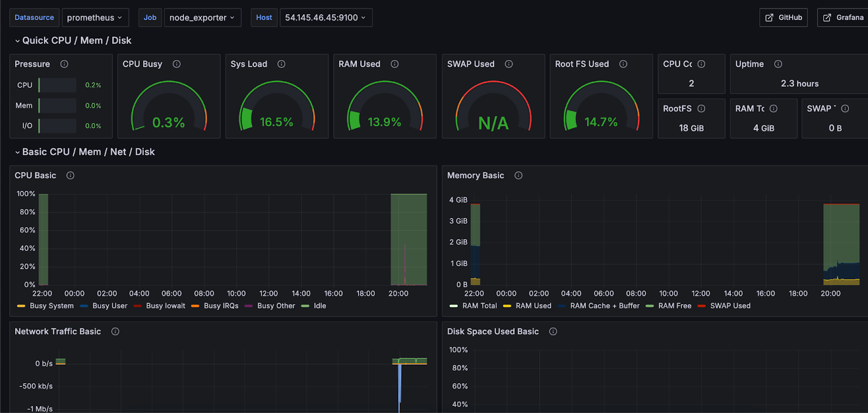Open the GitHub link button
Image resolution: width=868 pixels, height=413 pixels.
[x=783, y=18]
